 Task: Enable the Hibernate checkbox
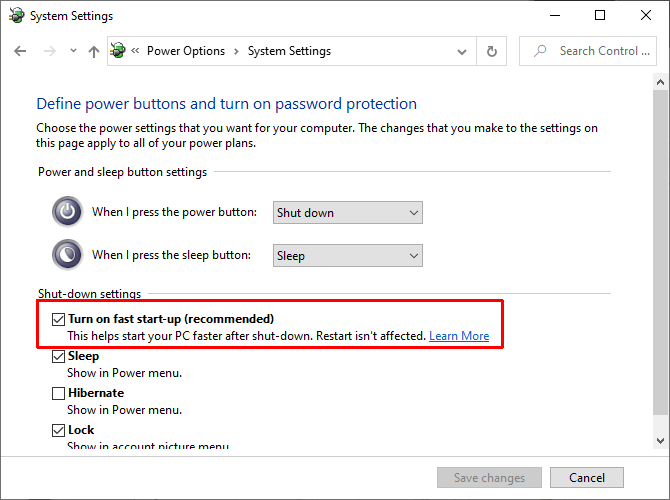58,393
